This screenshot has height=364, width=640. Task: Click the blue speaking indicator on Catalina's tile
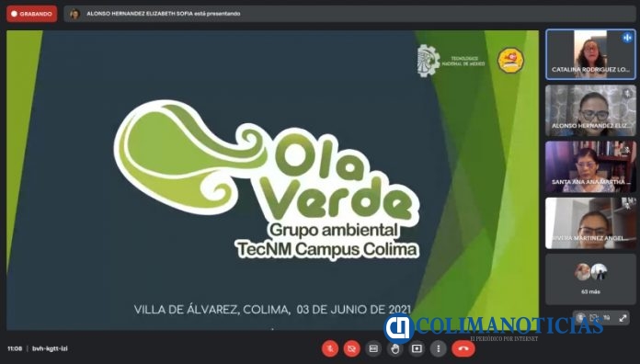(x=627, y=37)
